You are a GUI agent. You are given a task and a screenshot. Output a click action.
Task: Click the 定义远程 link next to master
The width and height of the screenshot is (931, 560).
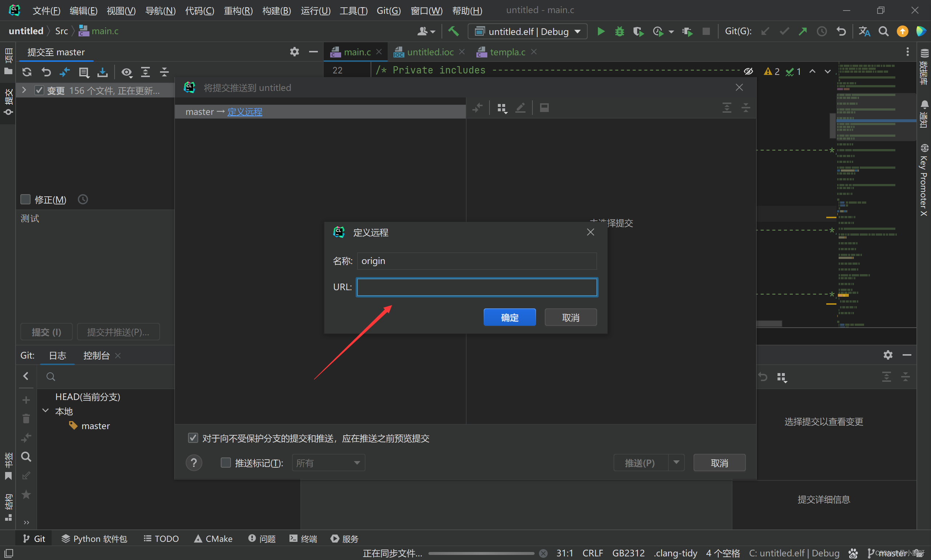[244, 112]
